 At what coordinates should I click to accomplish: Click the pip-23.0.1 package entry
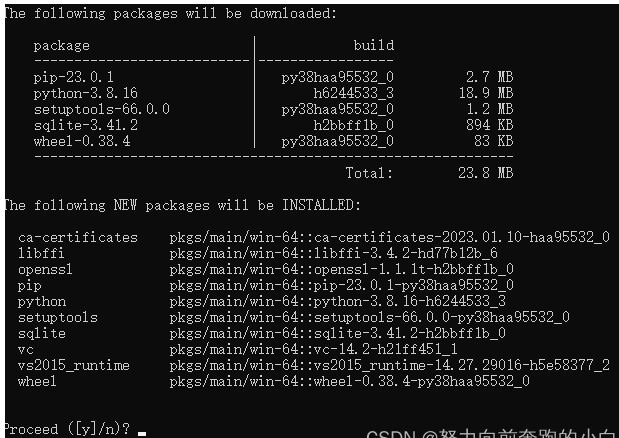[73, 77]
